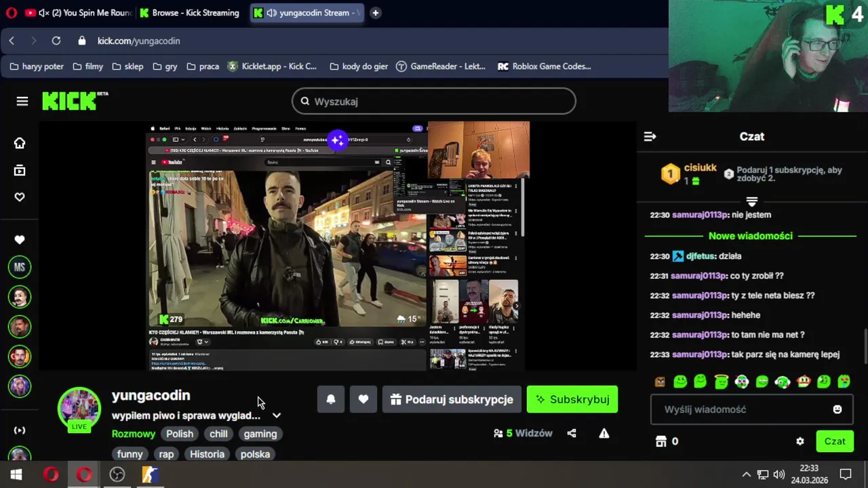Open the haryy poter bookmark folder
Screen dimensions: 868x488
(35, 66)
